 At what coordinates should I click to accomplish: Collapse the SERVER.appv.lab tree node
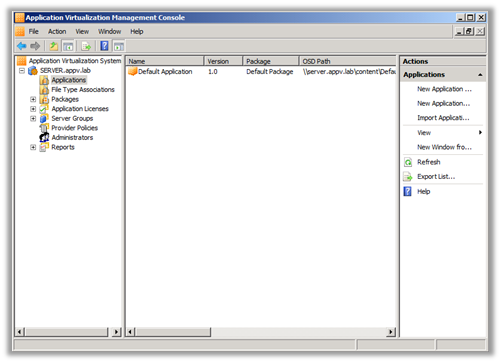(22, 71)
